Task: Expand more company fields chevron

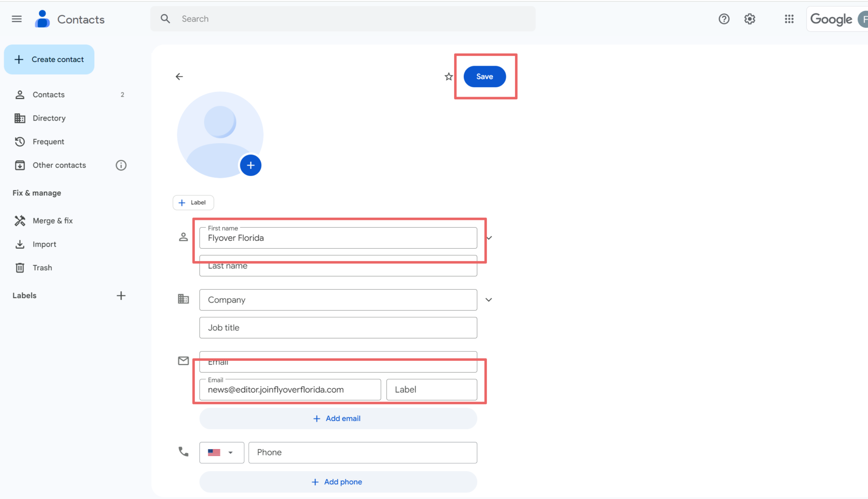Action: pos(489,300)
